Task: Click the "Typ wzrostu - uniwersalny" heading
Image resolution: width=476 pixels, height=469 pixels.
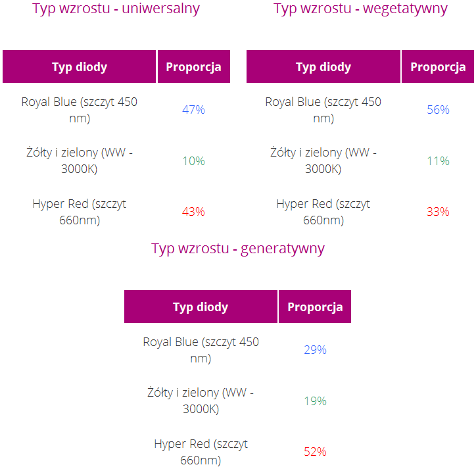Action: [x=116, y=9]
